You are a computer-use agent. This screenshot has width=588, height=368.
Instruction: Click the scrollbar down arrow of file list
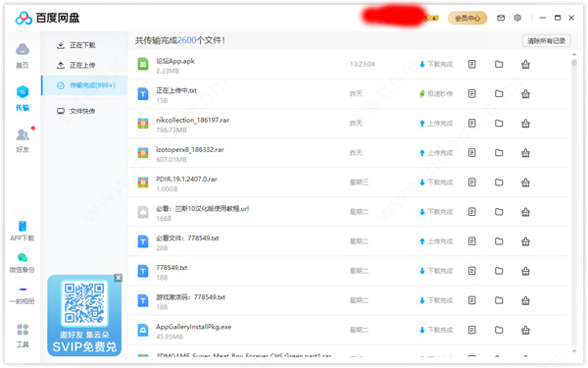tap(574, 351)
